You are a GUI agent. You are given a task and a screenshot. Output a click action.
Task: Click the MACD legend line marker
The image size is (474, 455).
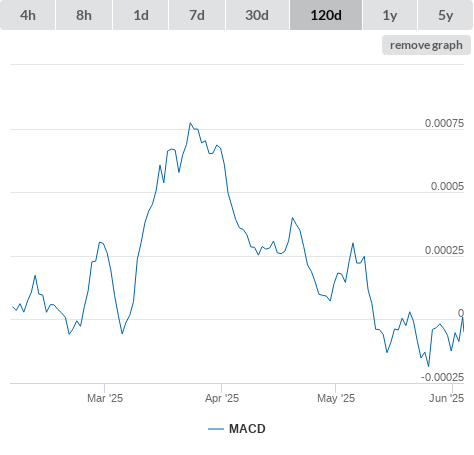(216, 429)
